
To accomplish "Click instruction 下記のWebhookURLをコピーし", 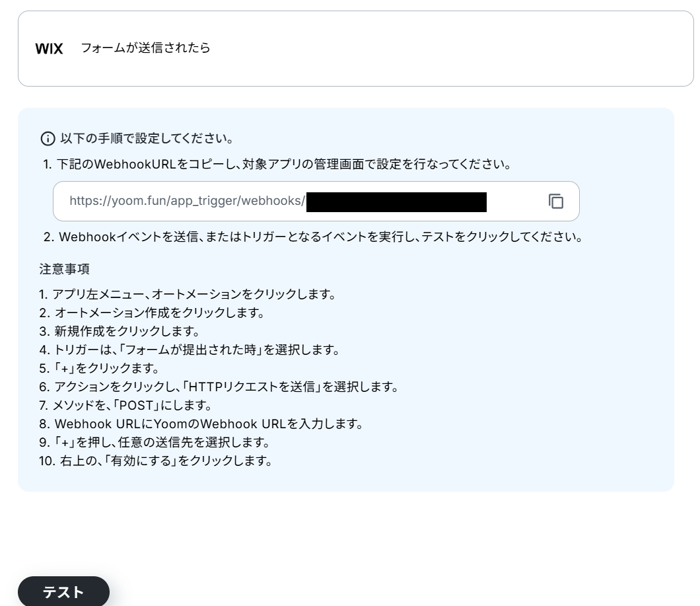I will pos(277,164).
